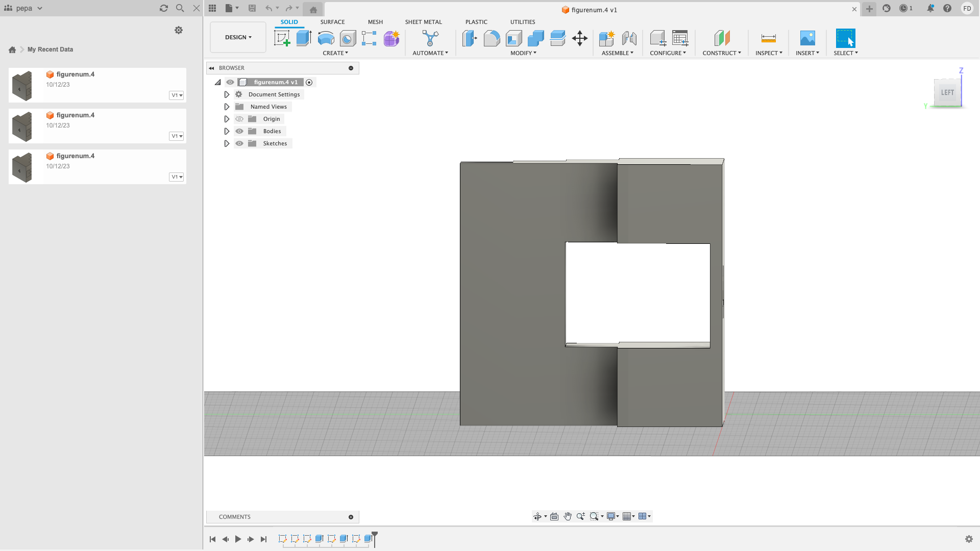Collapse the BROWSER panel arrows
Viewport: 980px width, 551px height.
point(211,68)
